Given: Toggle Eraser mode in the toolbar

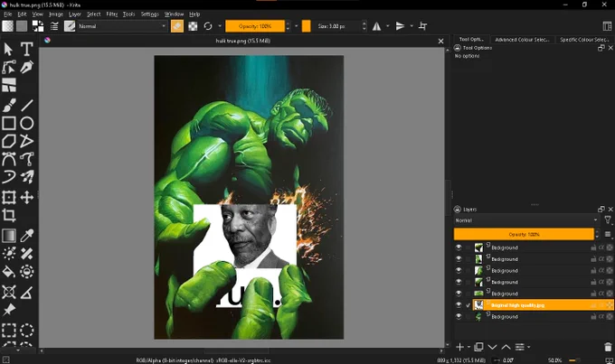Looking at the screenshot, I should coord(177,26).
